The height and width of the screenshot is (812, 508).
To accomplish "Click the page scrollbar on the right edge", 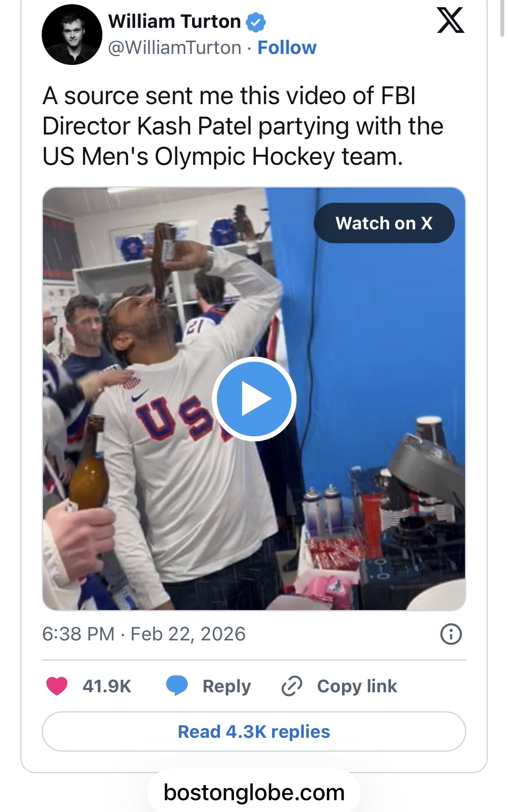I will tap(503, 19).
